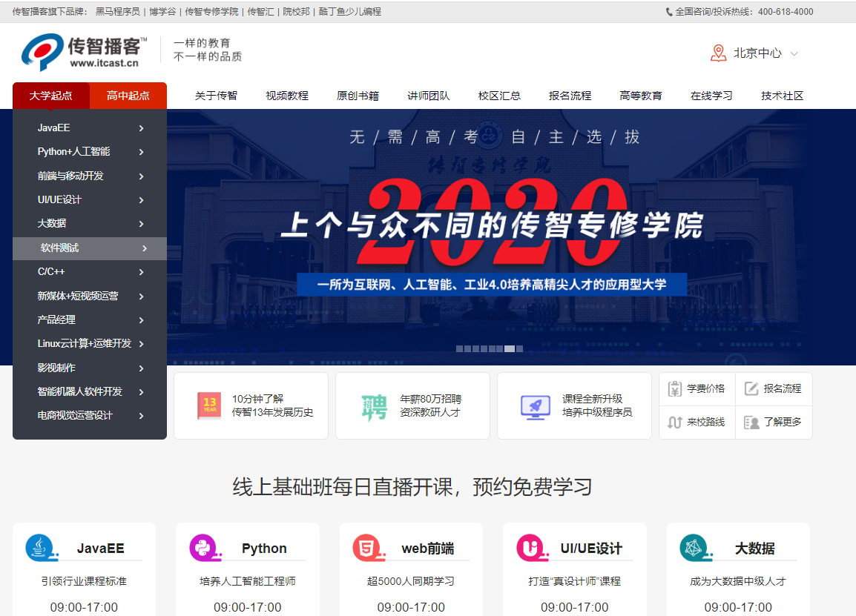Image resolution: width=856 pixels, height=616 pixels.
Task: Switch to the 高中起点 tab
Action: coord(128,96)
